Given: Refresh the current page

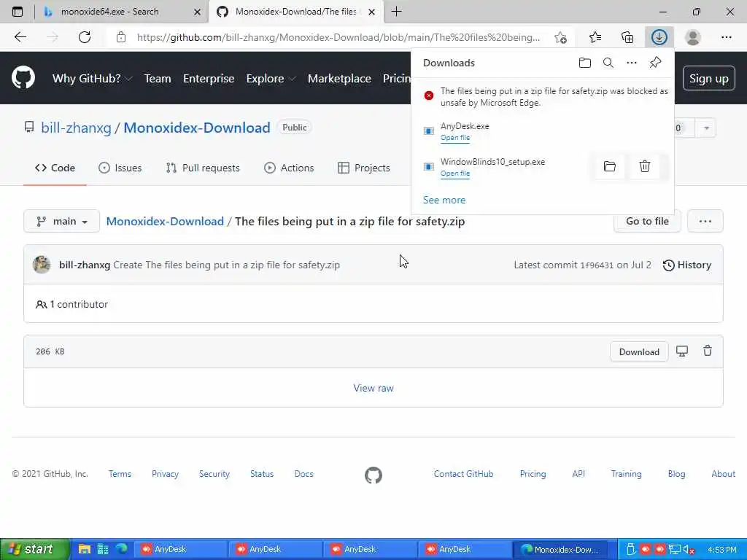Looking at the screenshot, I should pos(85,37).
